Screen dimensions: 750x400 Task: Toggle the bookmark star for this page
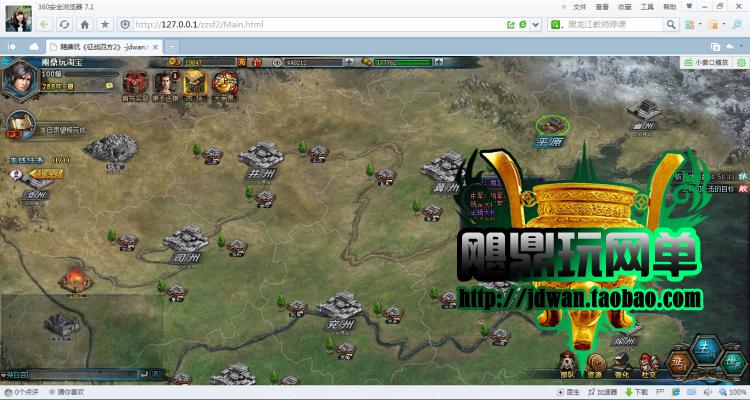pyautogui.click(x=105, y=23)
